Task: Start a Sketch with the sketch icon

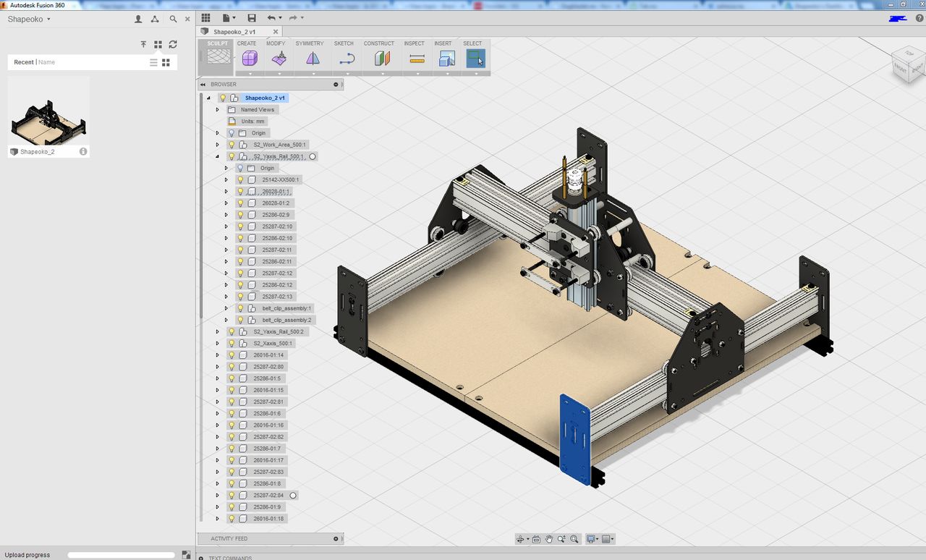Action: 347,59
